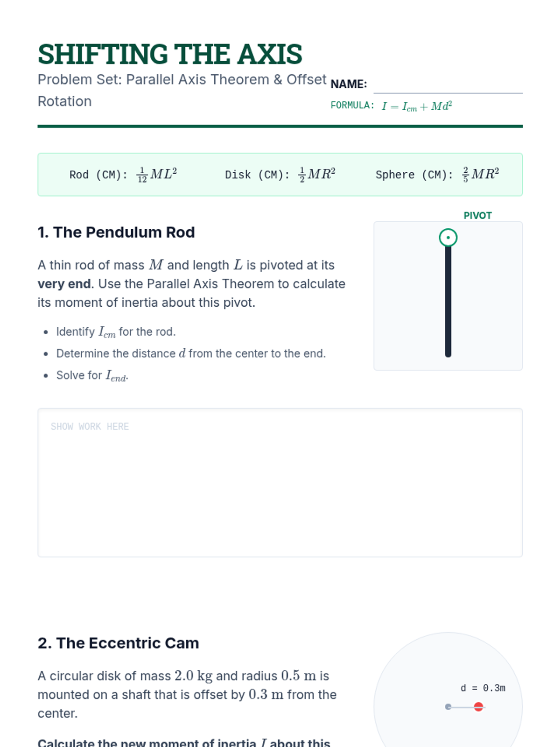This screenshot has height=747, width=560.
Task: Select the heading 2. The Eccentric Cam
Action: [119, 643]
